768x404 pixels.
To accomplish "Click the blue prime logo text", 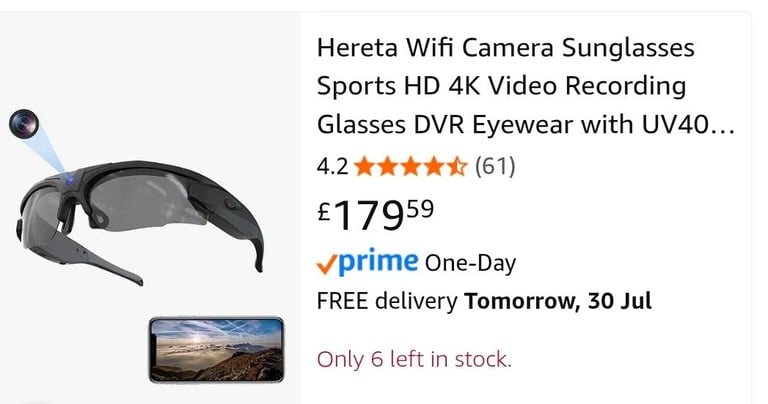I will coord(378,262).
